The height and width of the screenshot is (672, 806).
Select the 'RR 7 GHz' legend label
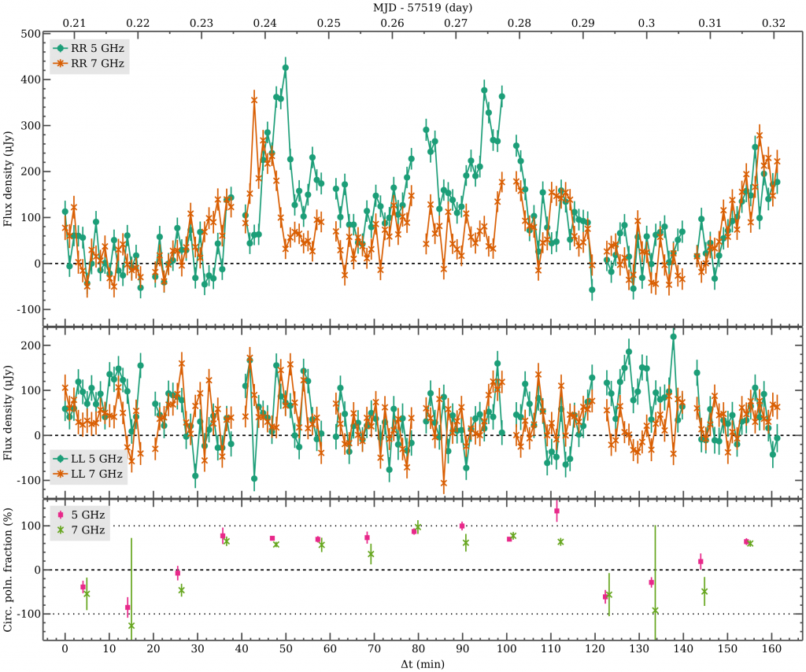pos(98,63)
